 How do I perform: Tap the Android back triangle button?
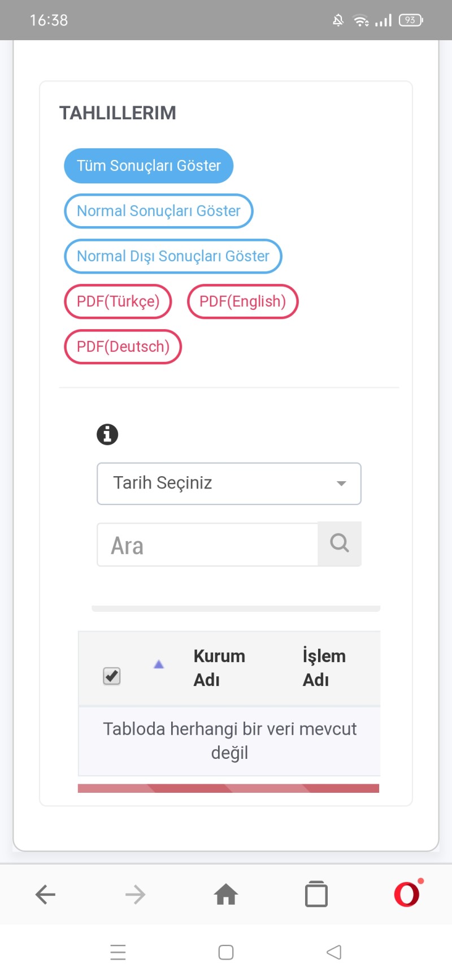[x=334, y=952]
